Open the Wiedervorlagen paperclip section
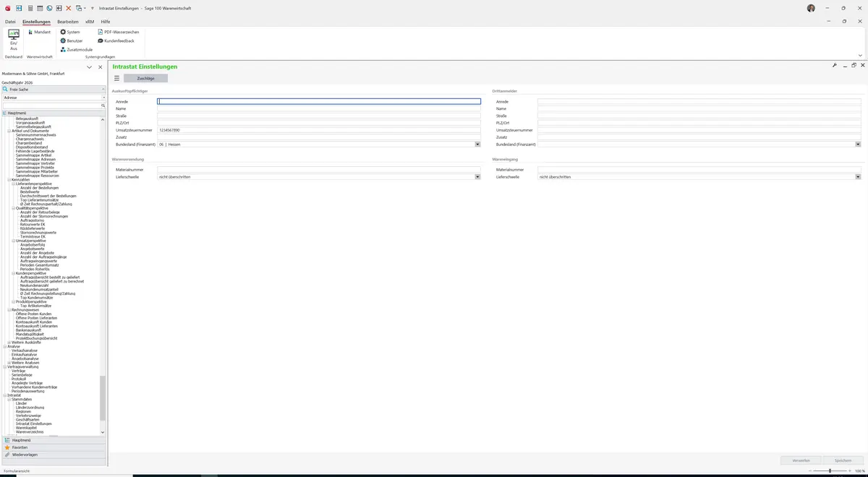 coord(54,455)
